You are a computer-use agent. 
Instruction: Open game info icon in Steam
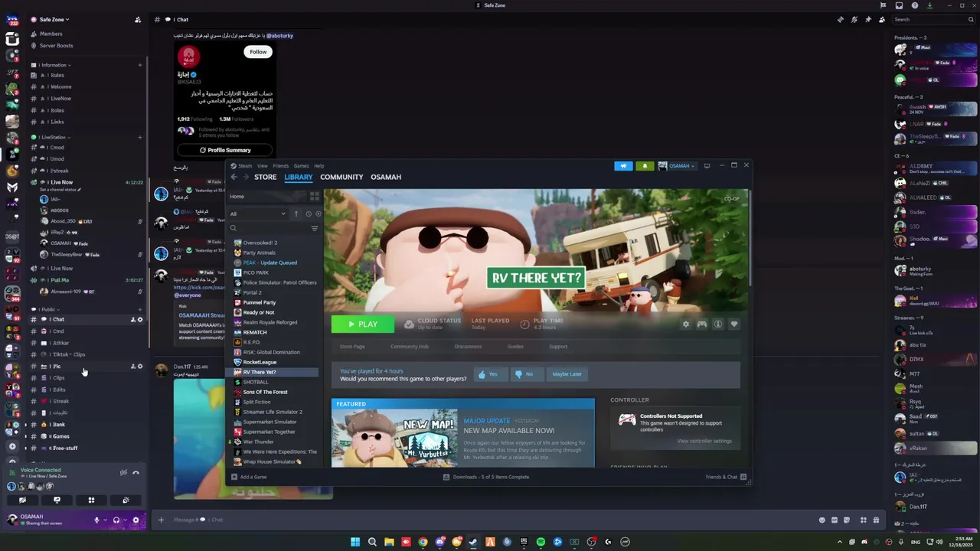pos(718,324)
